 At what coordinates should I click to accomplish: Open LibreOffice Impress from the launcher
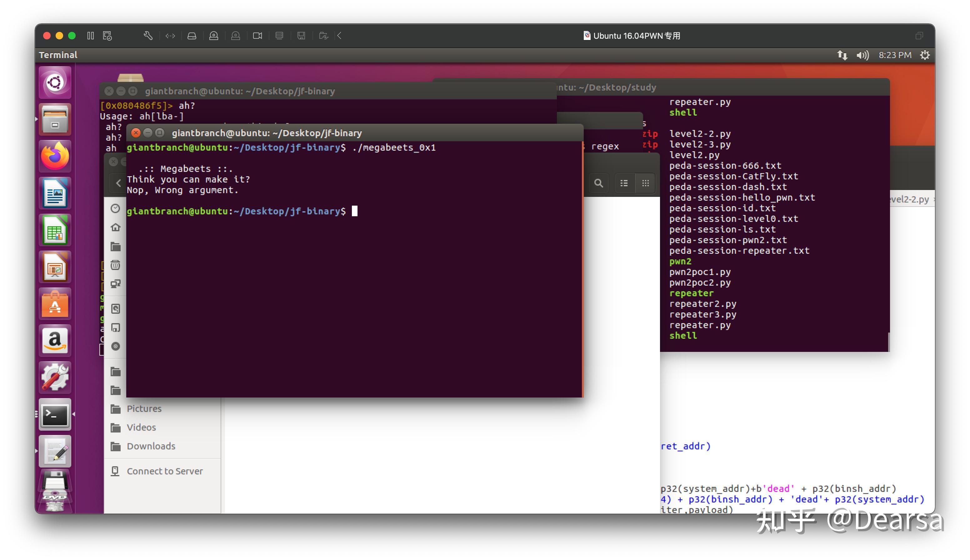click(55, 267)
